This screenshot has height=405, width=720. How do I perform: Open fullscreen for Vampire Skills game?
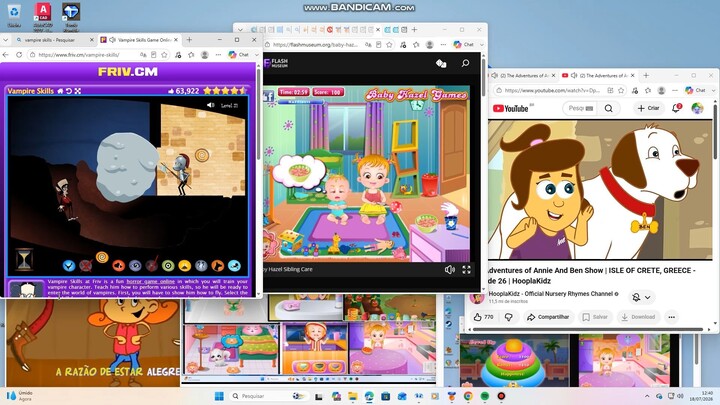coord(78,91)
